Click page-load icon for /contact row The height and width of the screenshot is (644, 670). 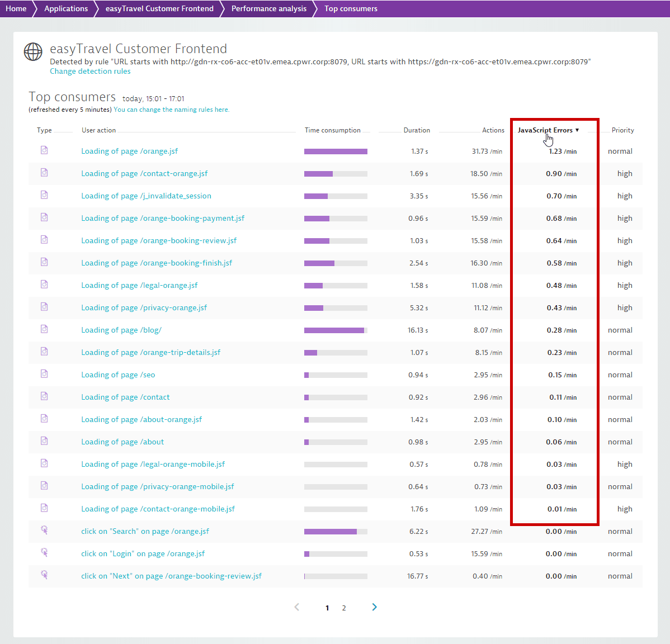[44, 396]
